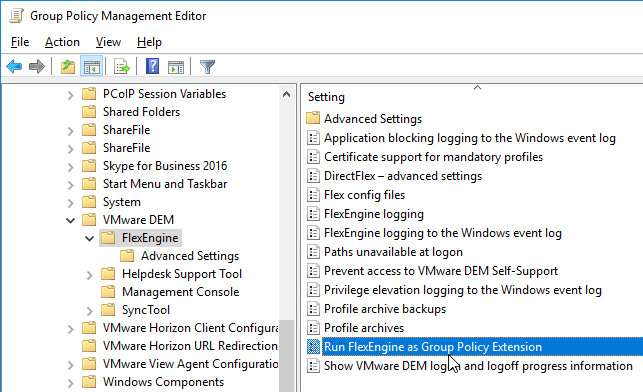Image resolution: width=643 pixels, height=392 pixels.
Task: Select the Flex config files setting
Action: (x=364, y=195)
